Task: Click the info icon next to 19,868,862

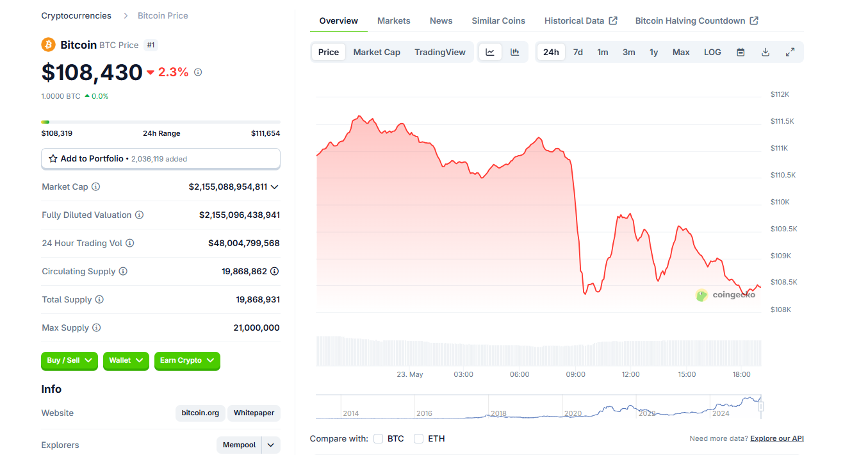Action: pos(275,272)
